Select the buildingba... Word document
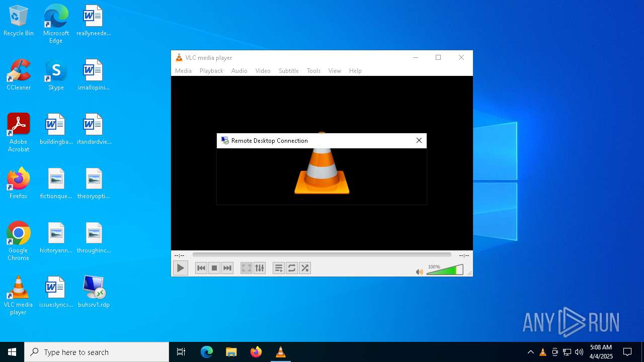 click(x=56, y=130)
